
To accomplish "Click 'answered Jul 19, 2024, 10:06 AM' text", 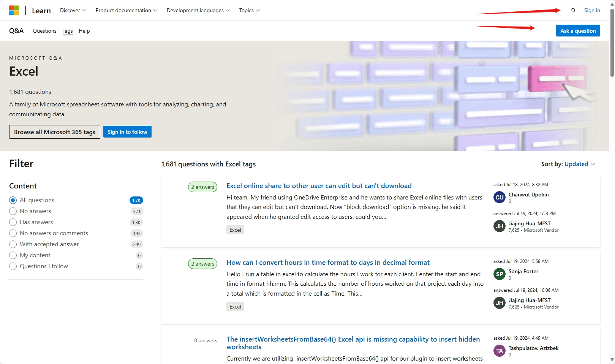I will click(x=526, y=290).
